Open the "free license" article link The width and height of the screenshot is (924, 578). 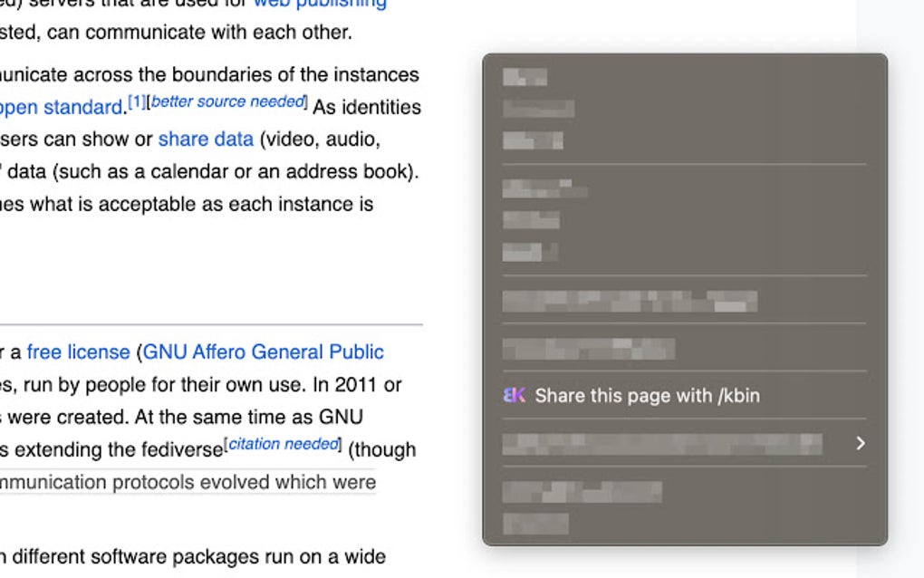[x=76, y=352]
